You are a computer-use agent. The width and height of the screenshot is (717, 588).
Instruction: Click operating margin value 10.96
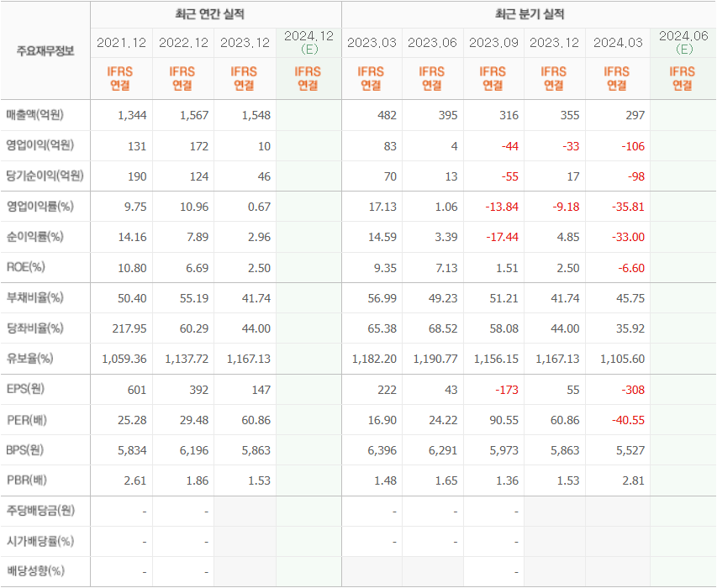(x=194, y=207)
